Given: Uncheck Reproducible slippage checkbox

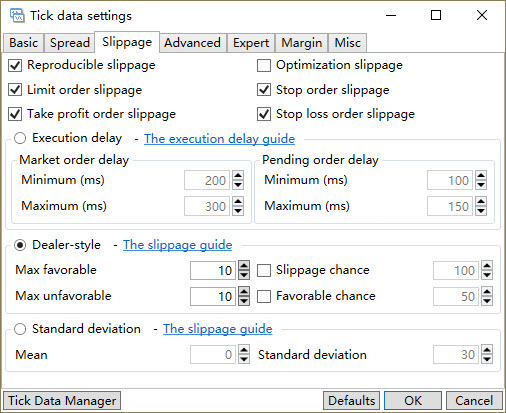Looking at the screenshot, I should point(15,65).
